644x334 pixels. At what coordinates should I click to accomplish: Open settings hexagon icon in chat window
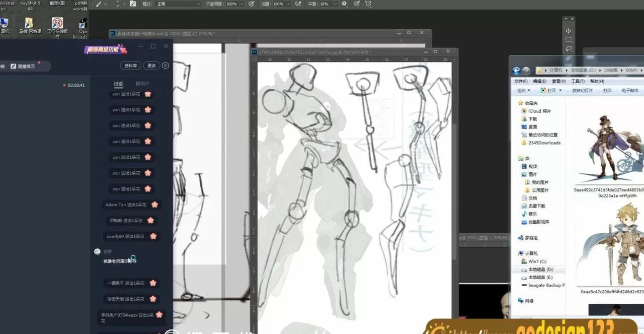[x=166, y=65]
